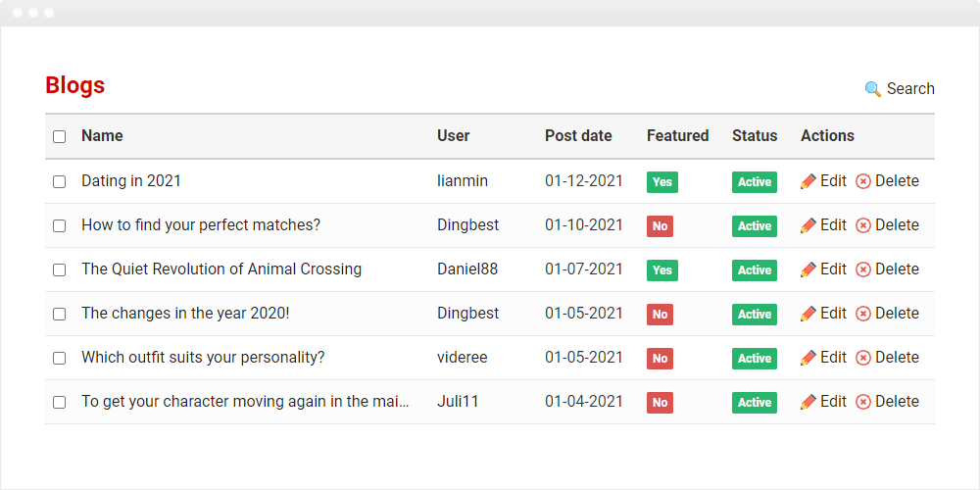Click pencil edit icon for Dating in 2021
Image resolution: width=980 pixels, height=490 pixels.
coord(808,182)
